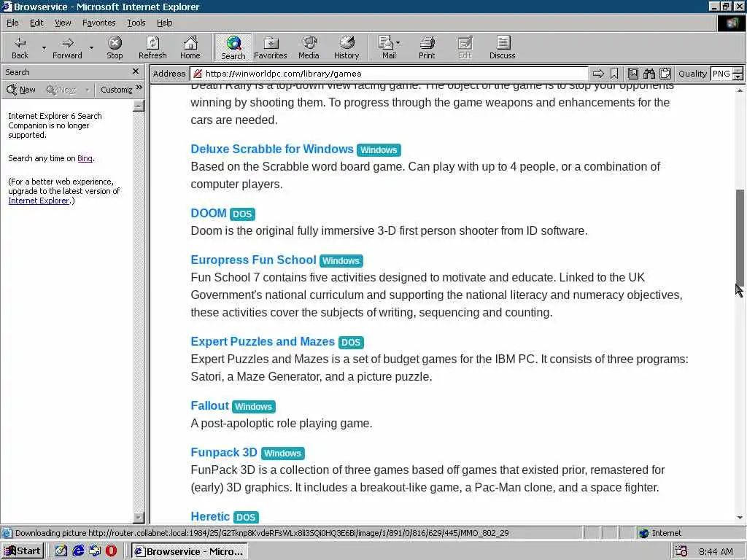The height and width of the screenshot is (560, 747).
Task: Open Expert Puzzles and Mazes link
Action: click(263, 342)
